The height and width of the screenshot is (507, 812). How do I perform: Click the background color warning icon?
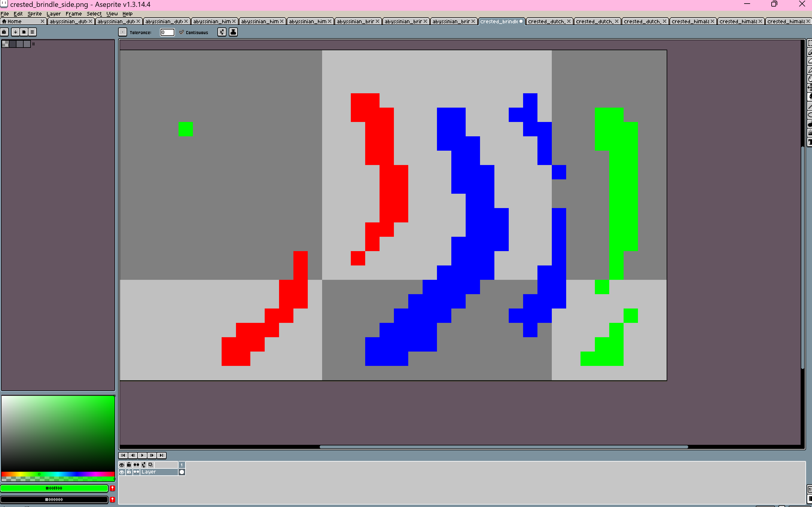(x=112, y=500)
